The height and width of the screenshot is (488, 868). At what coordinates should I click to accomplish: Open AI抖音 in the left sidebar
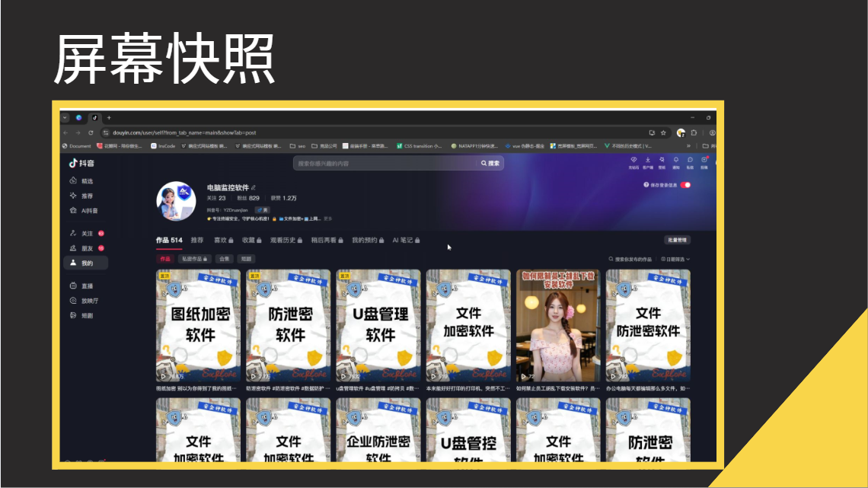85,211
